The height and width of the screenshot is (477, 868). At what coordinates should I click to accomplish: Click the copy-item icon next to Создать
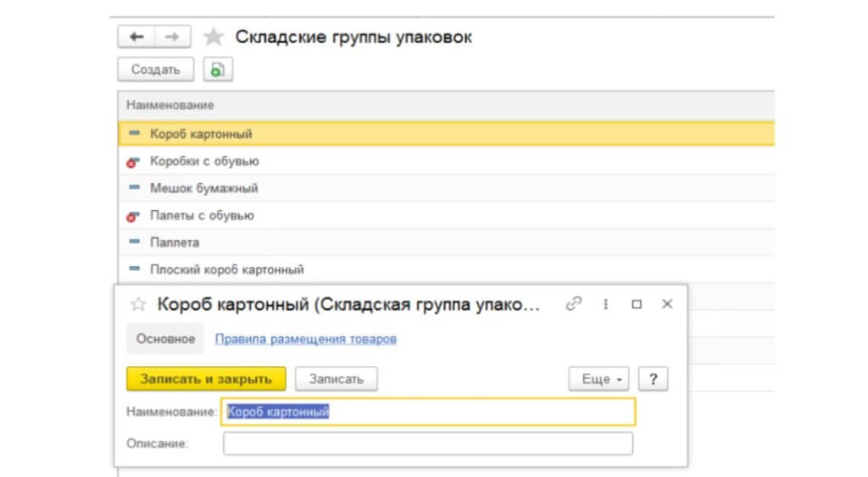(x=218, y=69)
